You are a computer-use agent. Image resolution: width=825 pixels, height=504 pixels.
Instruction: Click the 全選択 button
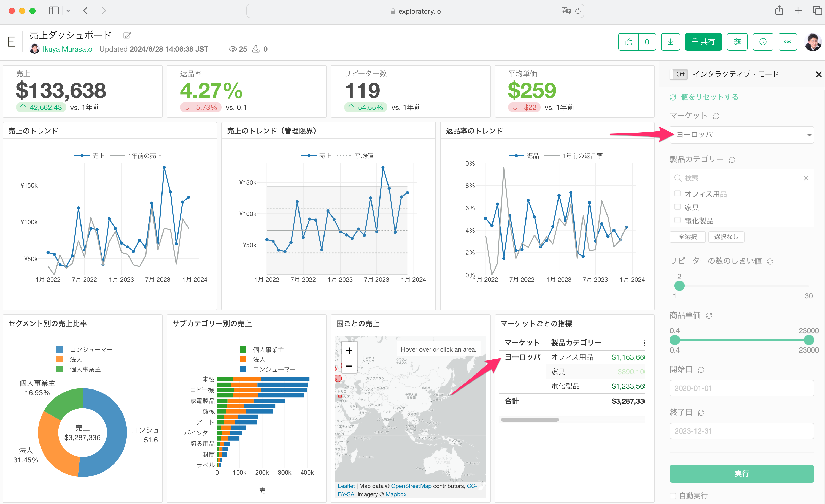pos(687,237)
